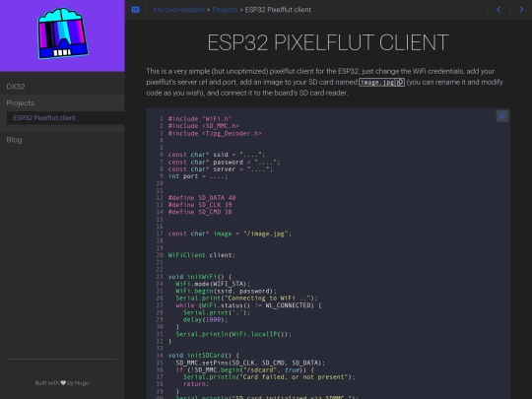Copy inline image.jpg code snippet
The height and width of the screenshot is (399, 532).
pos(400,82)
